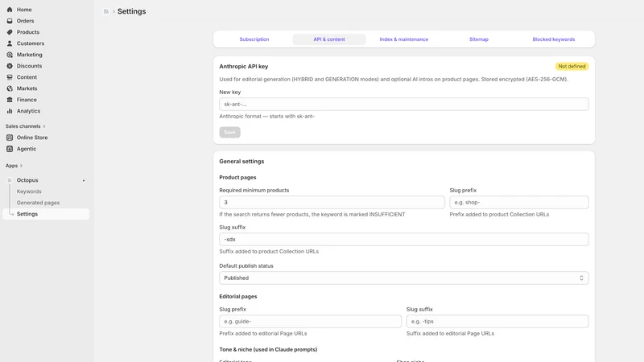Click the Online Store icon

(x=10, y=138)
